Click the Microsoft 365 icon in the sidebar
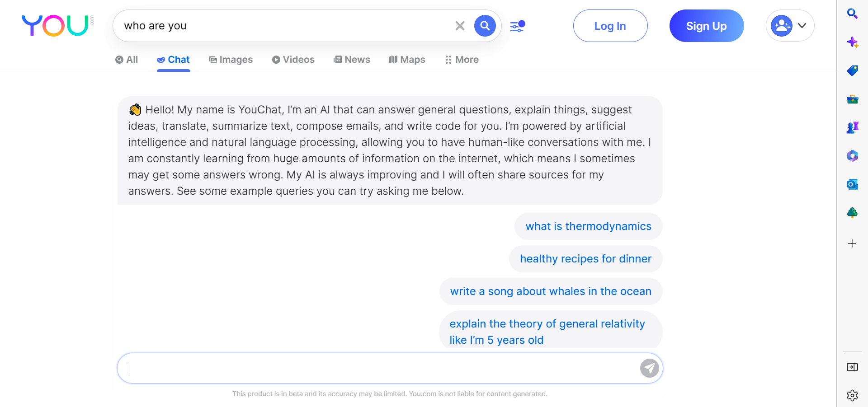 coord(853,156)
